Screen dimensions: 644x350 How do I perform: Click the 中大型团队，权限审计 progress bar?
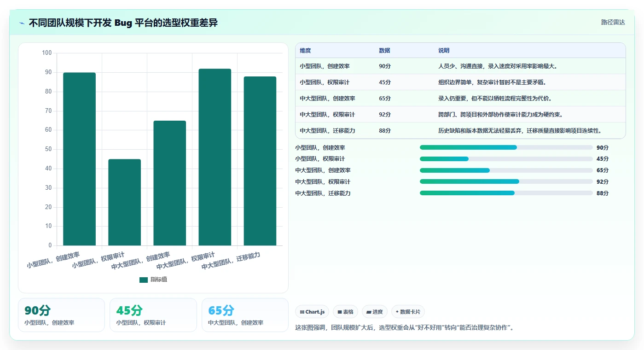coord(506,181)
